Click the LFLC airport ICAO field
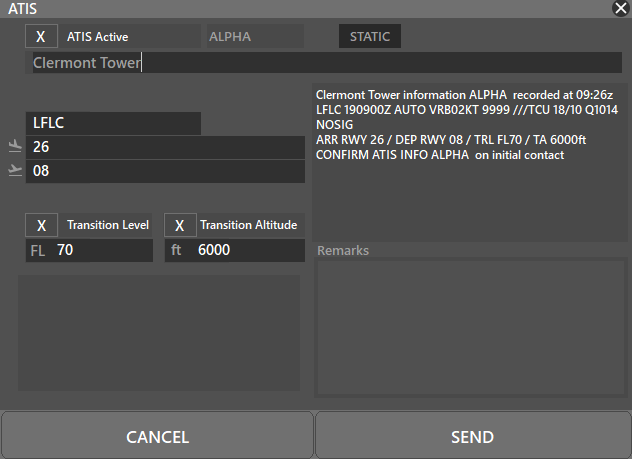Screen dimensions: 632x459 point(113,123)
